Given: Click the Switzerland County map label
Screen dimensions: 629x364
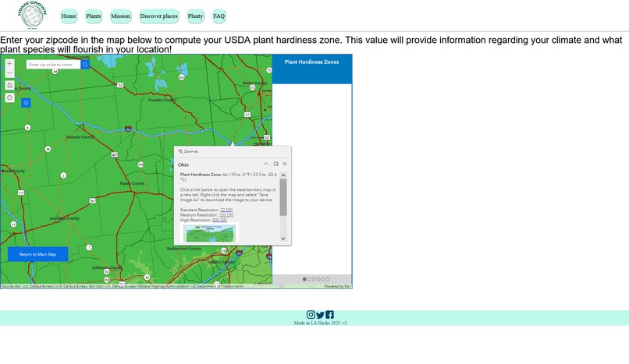Looking at the screenshot, I should [184, 249].
